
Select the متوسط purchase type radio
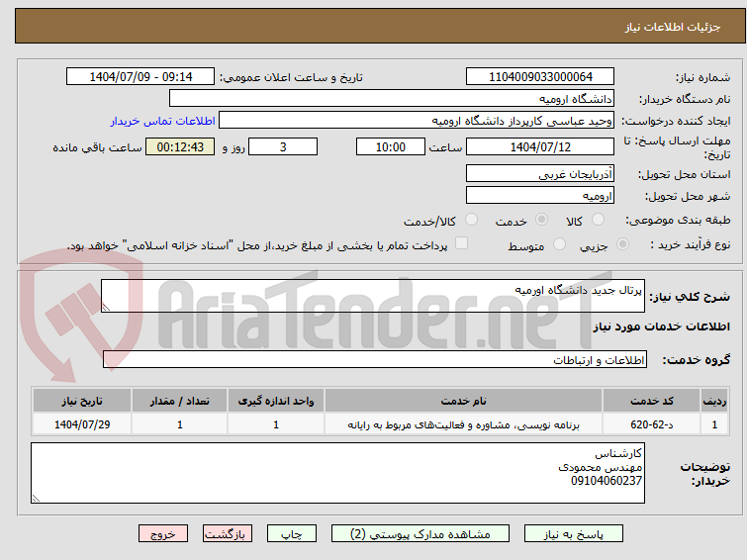[559, 244]
